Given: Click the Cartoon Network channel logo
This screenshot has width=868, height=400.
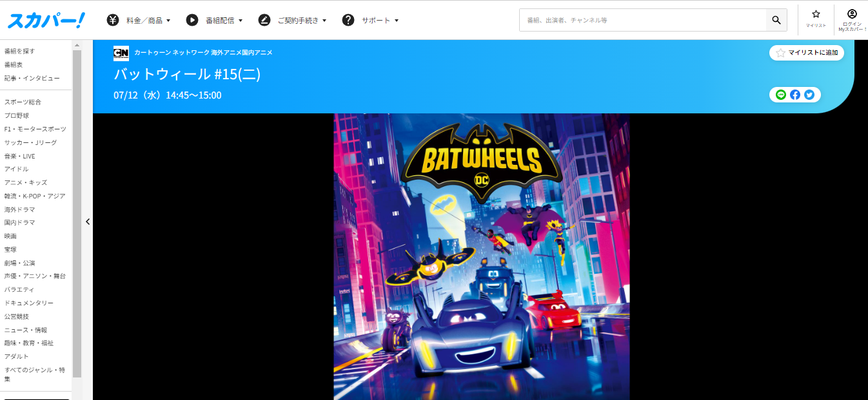Looking at the screenshot, I should click(121, 53).
